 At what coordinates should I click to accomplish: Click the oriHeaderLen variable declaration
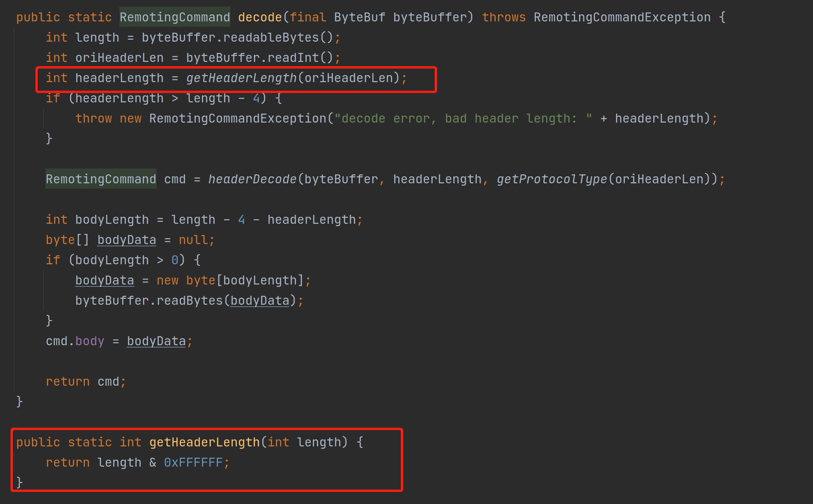119,58
